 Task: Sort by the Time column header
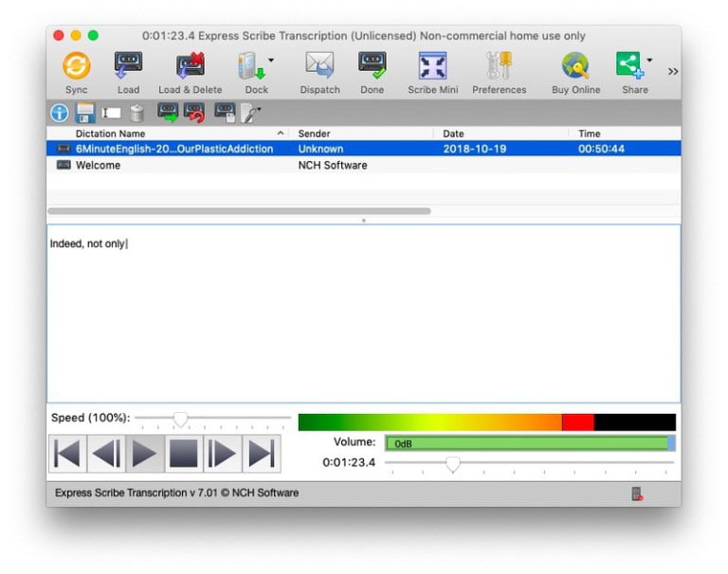click(590, 134)
